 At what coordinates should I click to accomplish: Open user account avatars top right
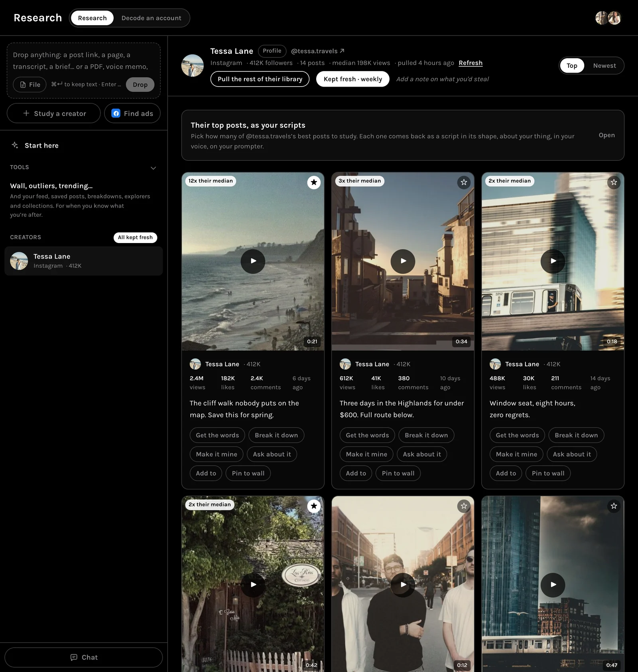point(608,18)
